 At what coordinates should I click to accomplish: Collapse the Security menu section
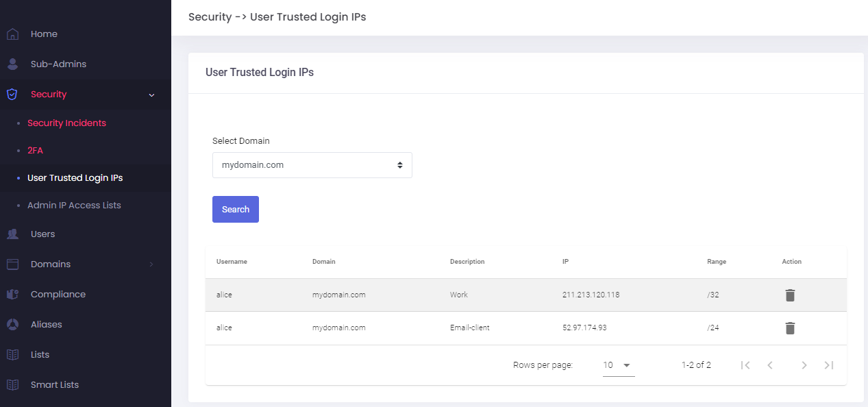click(151, 95)
